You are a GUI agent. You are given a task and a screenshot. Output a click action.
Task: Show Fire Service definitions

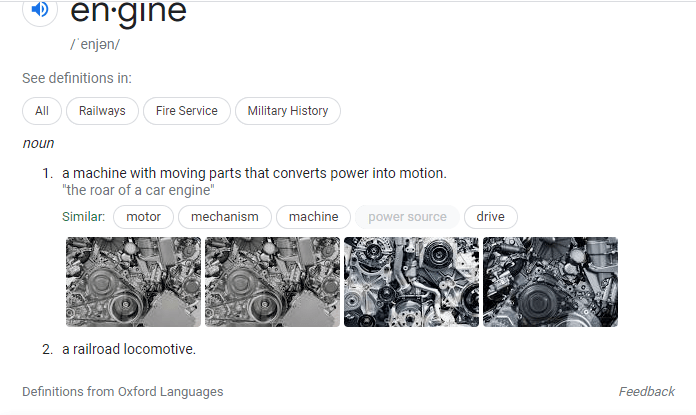click(186, 111)
